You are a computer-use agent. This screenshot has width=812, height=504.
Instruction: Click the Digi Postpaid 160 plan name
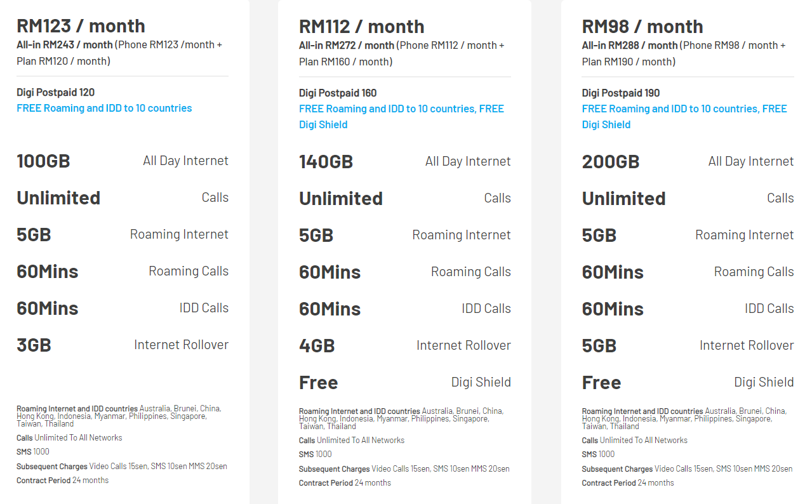pos(338,93)
